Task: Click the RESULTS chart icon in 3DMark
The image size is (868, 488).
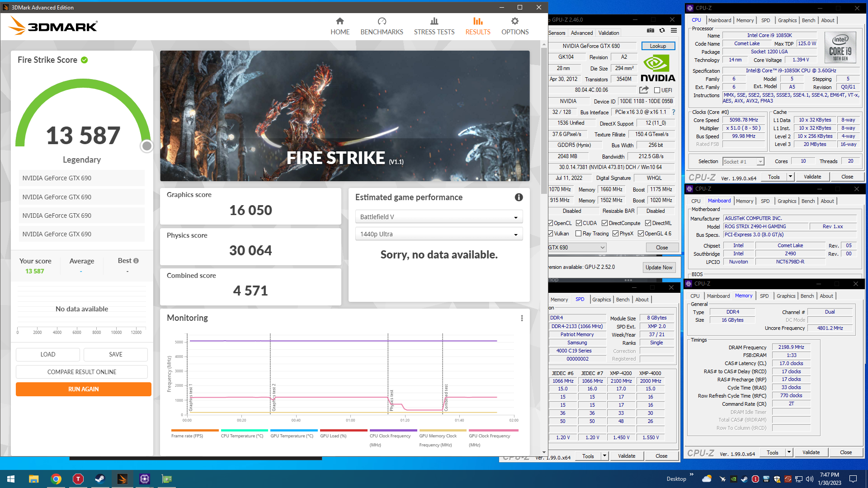Action: (478, 21)
